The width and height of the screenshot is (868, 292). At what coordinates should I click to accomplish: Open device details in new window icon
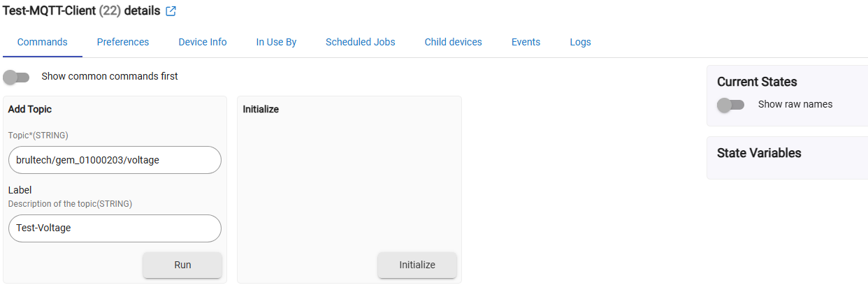[x=171, y=12]
